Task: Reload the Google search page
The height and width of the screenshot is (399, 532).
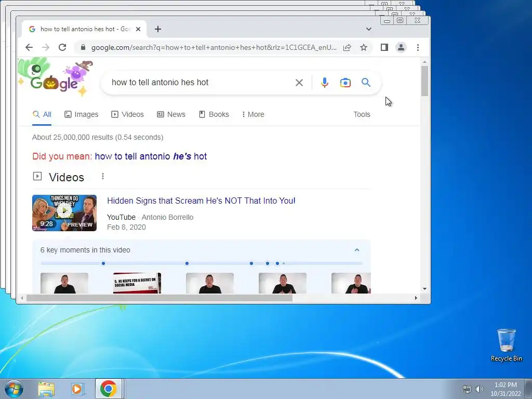Action: pos(62,47)
